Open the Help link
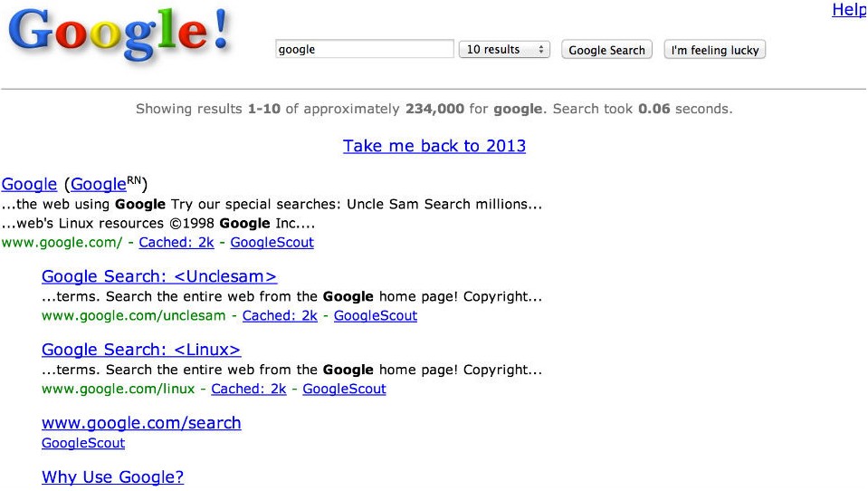The width and height of the screenshot is (868, 491). [x=849, y=9]
